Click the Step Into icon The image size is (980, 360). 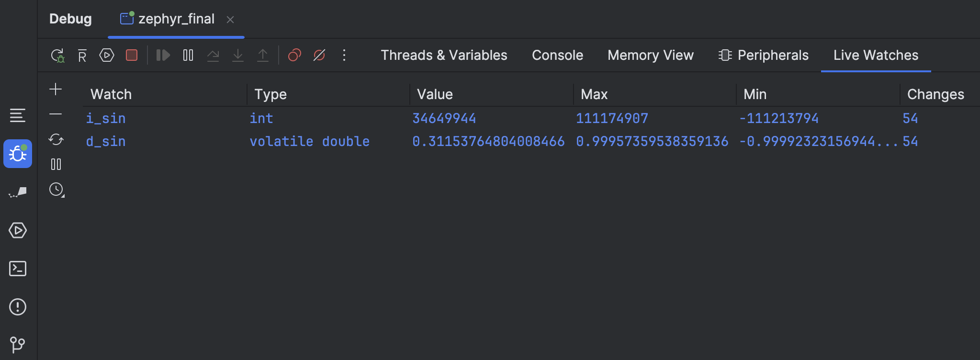(x=238, y=56)
